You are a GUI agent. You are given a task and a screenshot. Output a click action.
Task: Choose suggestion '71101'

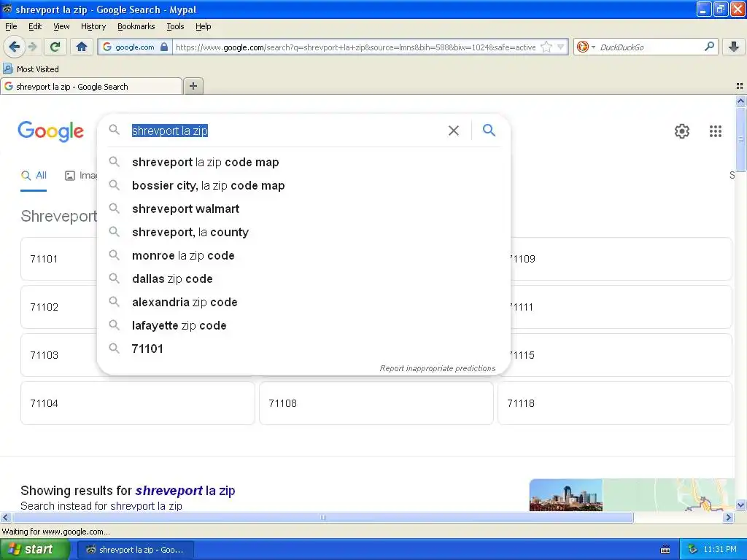point(304,349)
